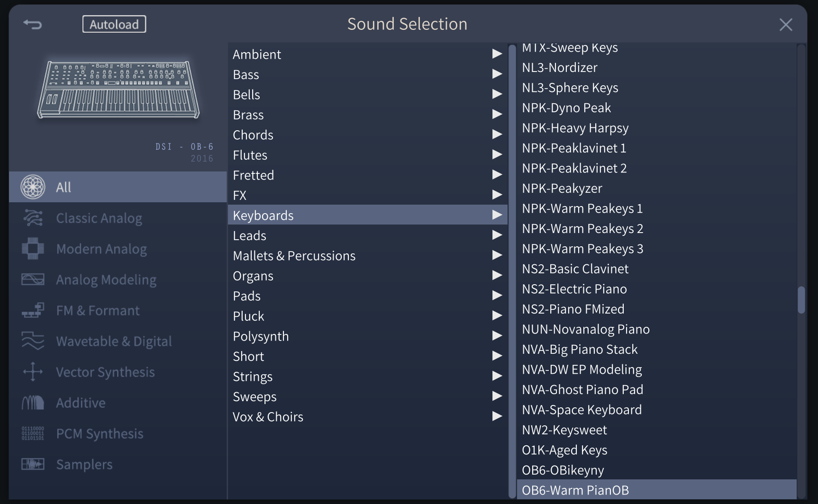The image size is (818, 504).
Task: Click the All category flower icon
Action: (x=33, y=186)
